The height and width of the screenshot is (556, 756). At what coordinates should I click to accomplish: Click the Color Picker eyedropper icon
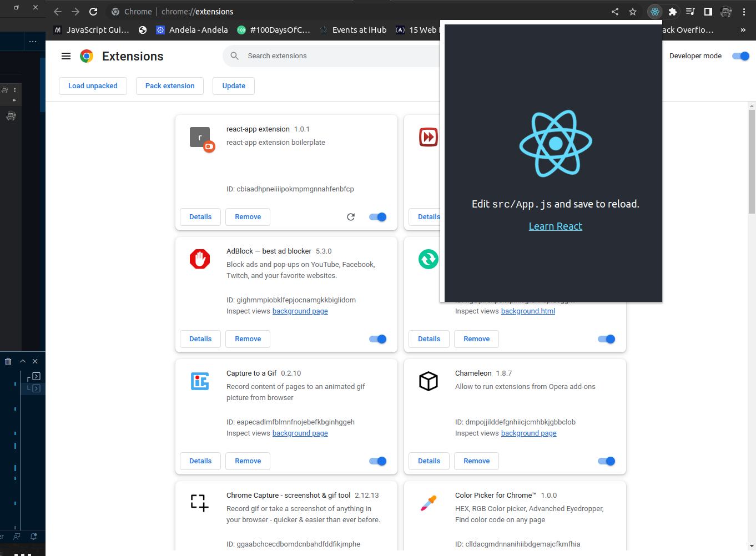click(429, 503)
